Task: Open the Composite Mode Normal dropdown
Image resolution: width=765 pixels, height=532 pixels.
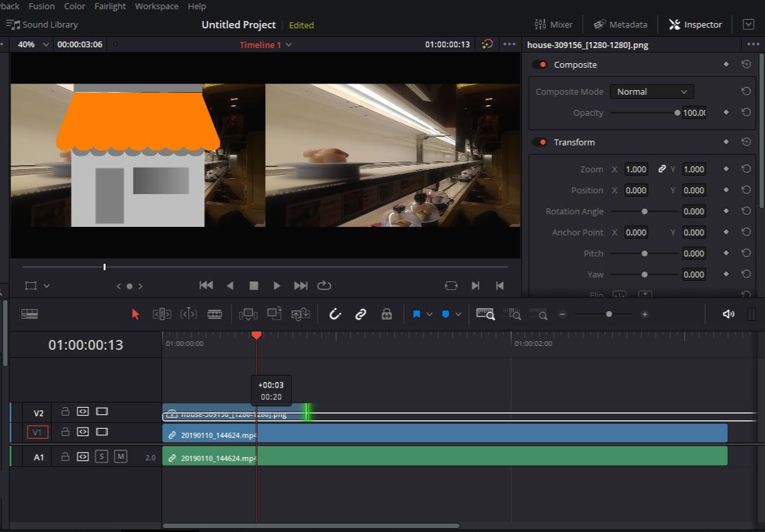Action: (651, 92)
